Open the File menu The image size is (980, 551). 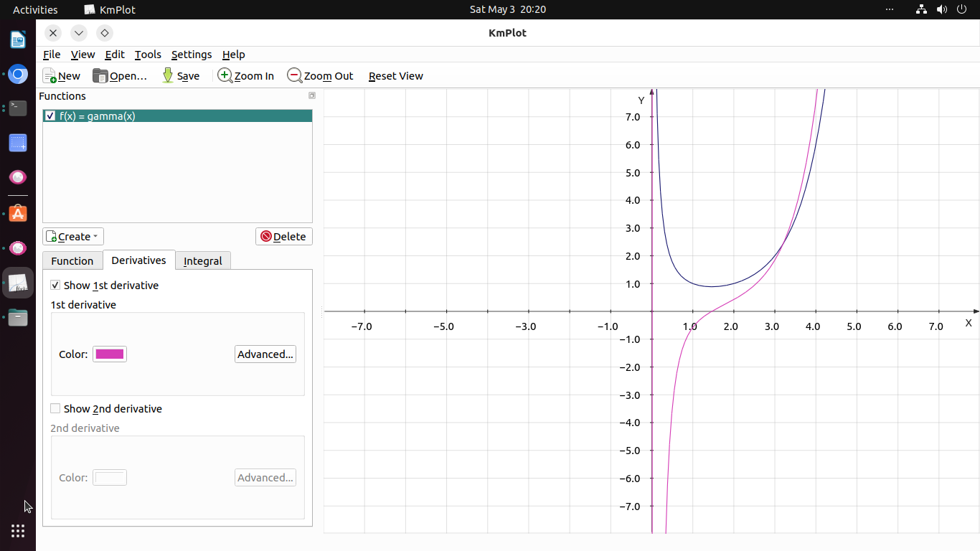pyautogui.click(x=52, y=55)
